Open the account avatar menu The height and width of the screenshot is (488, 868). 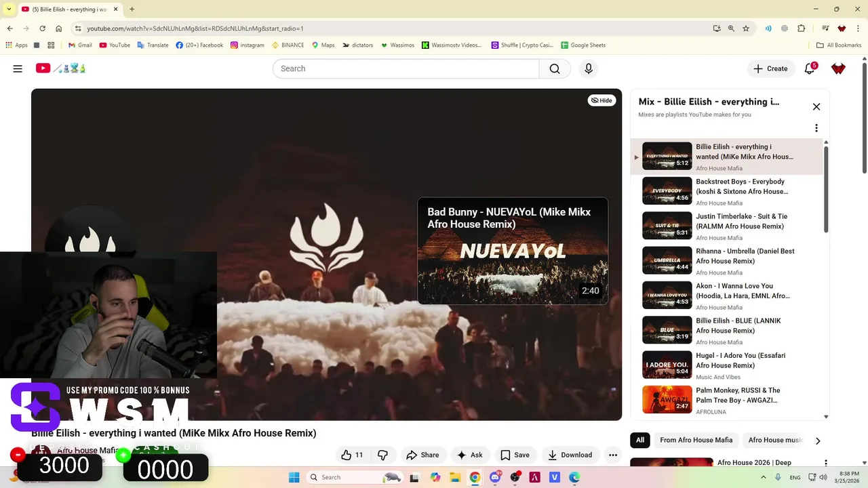[x=838, y=68]
